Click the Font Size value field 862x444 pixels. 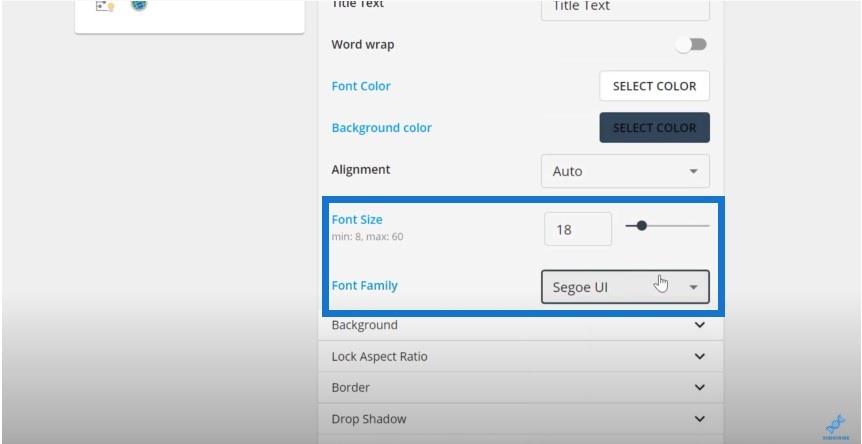point(578,229)
